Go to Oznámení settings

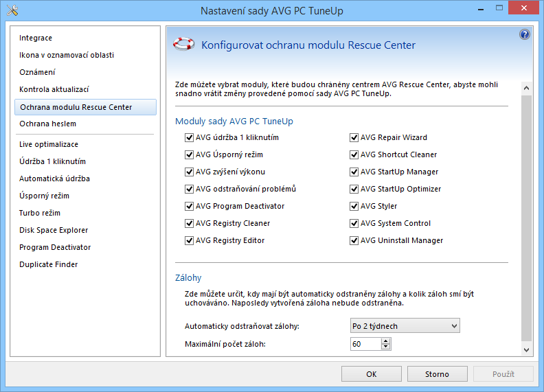(x=37, y=72)
